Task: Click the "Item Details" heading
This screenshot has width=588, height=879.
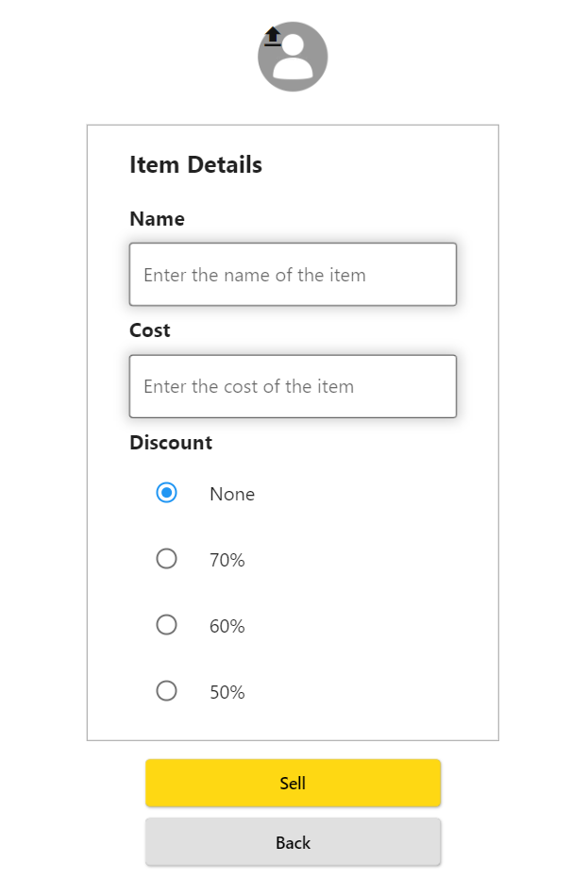Action: tap(195, 164)
